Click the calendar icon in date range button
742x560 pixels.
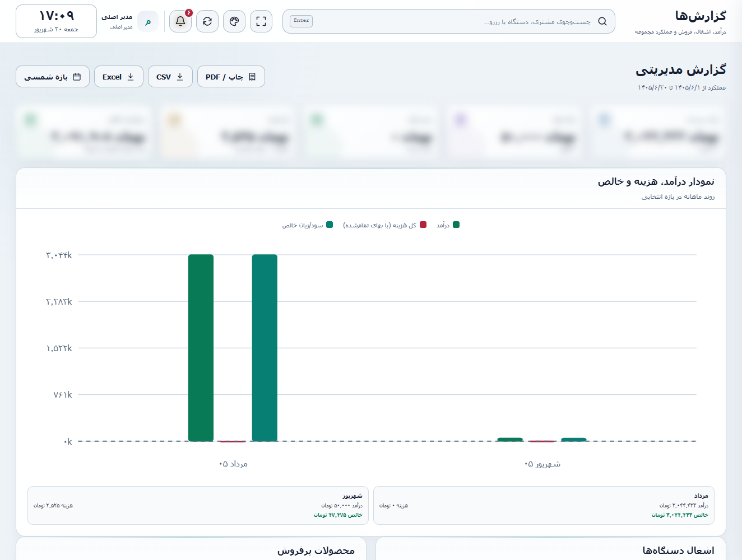[77, 77]
